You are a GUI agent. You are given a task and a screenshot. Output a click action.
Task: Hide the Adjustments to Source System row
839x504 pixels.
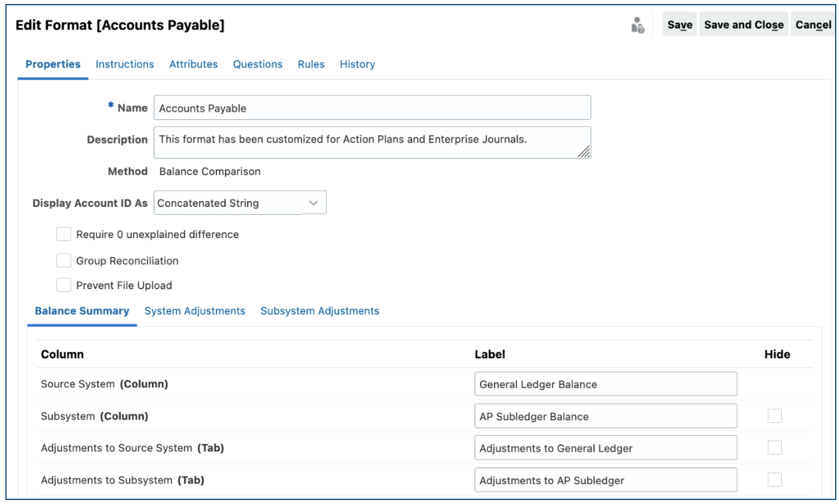point(775,448)
